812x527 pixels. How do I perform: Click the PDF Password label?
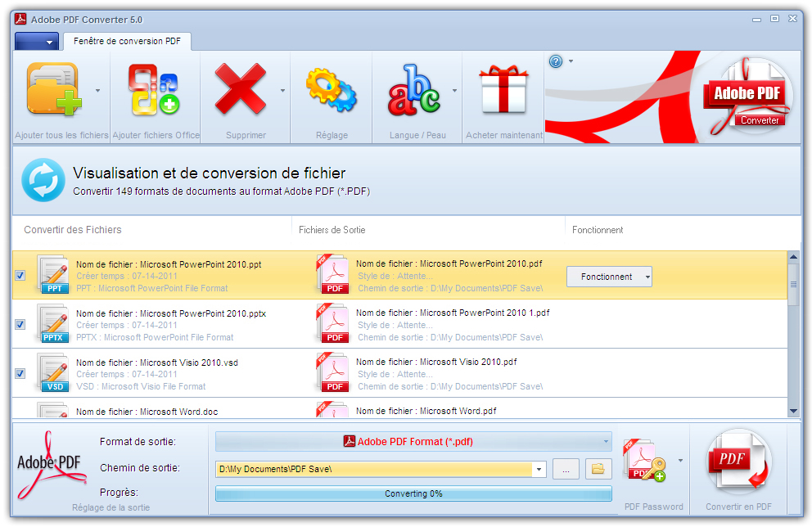point(654,507)
